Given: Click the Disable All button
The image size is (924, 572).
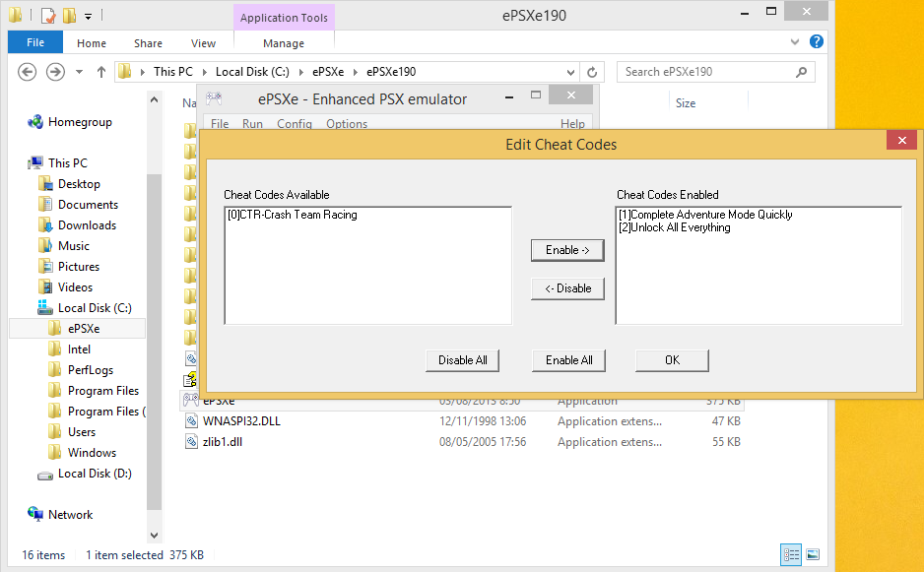Looking at the screenshot, I should coord(462,360).
